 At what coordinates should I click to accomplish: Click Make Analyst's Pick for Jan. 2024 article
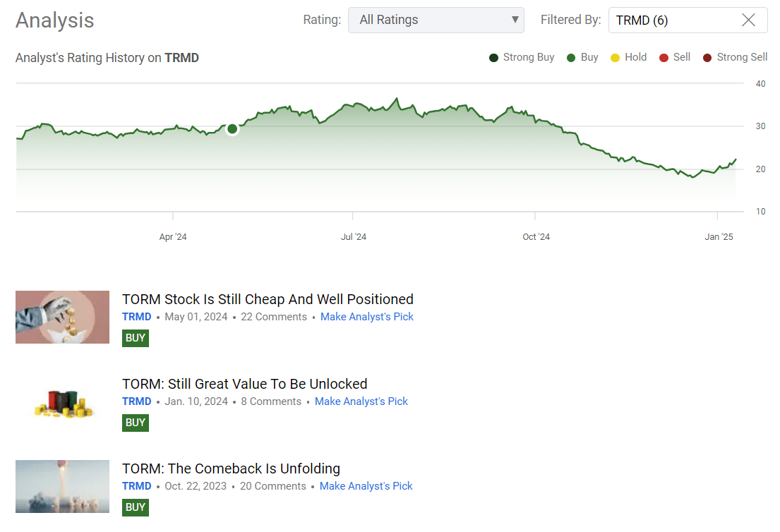pos(361,401)
